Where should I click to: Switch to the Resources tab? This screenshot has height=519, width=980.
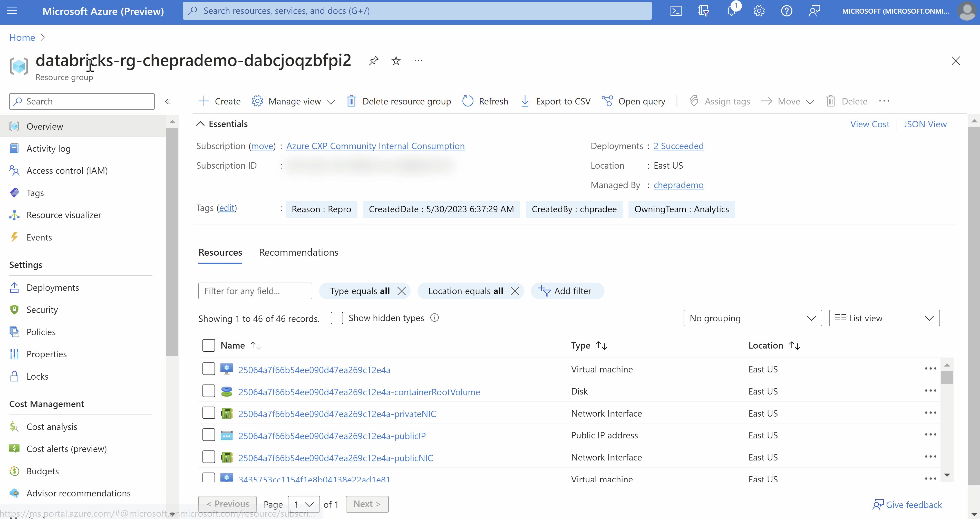[x=220, y=252]
